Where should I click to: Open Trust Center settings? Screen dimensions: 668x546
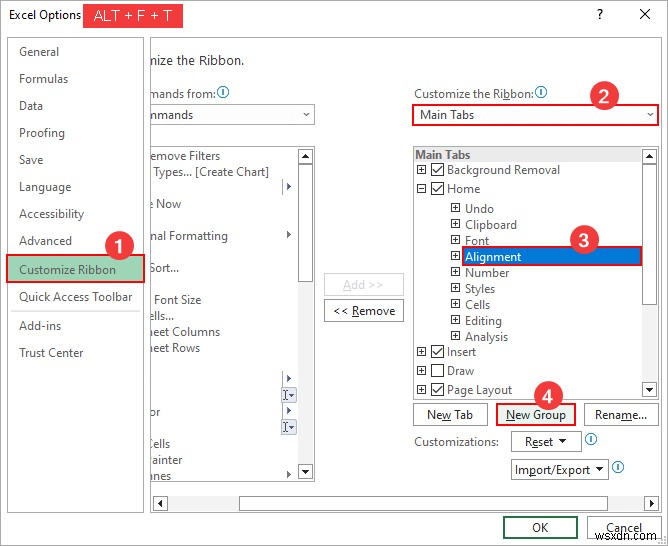point(51,353)
